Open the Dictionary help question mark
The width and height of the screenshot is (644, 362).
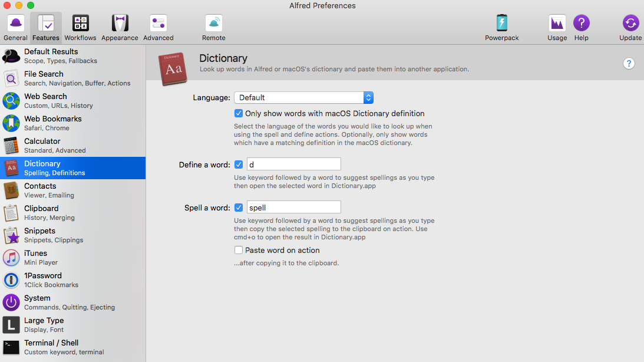coord(629,63)
